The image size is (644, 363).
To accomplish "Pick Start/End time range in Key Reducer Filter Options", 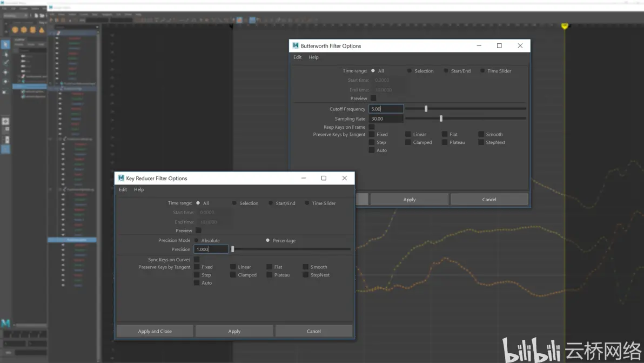I will click(x=271, y=203).
